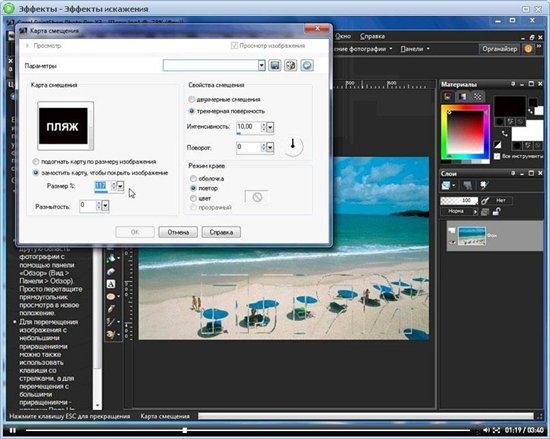Select подогнать карту по размеру изображения option
Screen dimensions: 550x439
(x=35, y=162)
